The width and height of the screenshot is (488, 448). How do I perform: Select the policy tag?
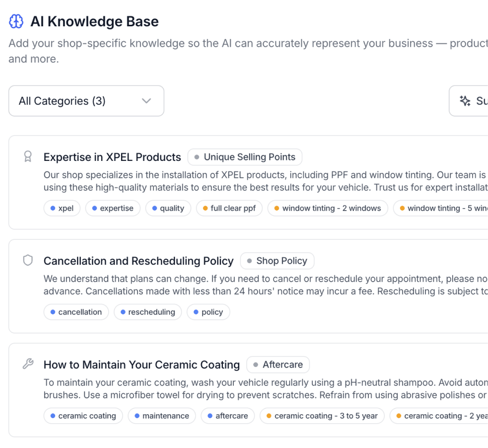coord(209,312)
